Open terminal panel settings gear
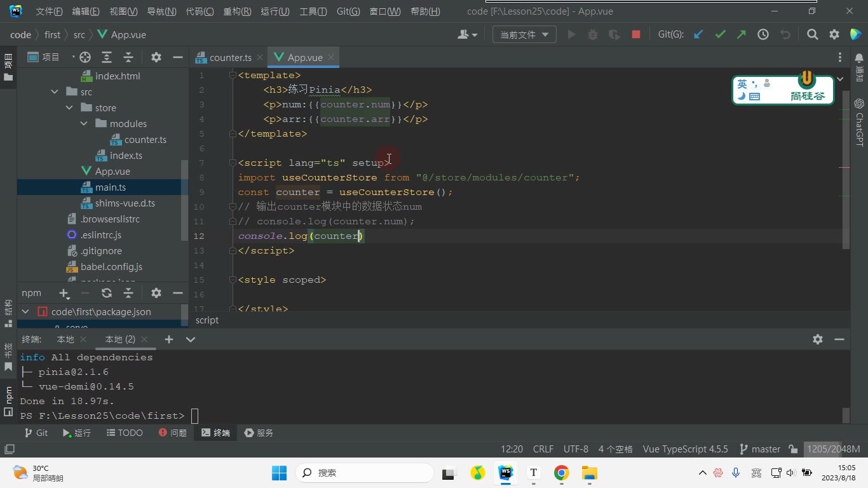868x488 pixels. (818, 339)
